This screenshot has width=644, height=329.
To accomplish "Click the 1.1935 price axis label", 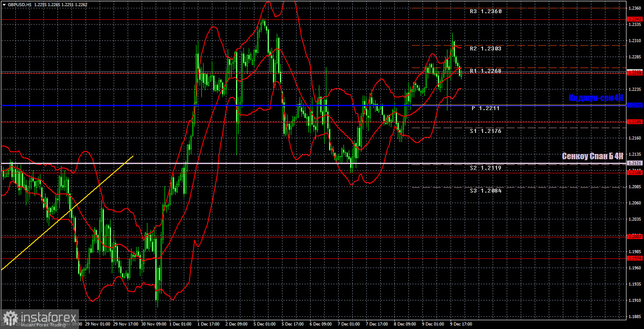I will (x=635, y=284).
